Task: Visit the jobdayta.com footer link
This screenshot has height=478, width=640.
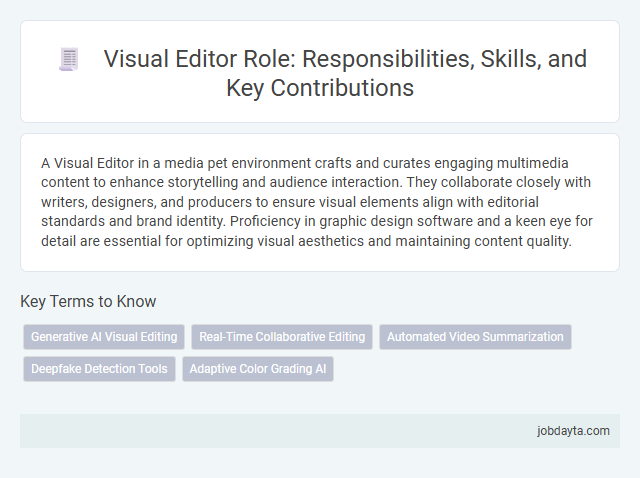Action: (573, 431)
